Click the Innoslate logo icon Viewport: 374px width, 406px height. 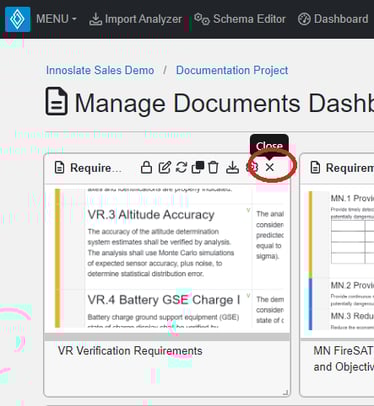tap(18, 19)
